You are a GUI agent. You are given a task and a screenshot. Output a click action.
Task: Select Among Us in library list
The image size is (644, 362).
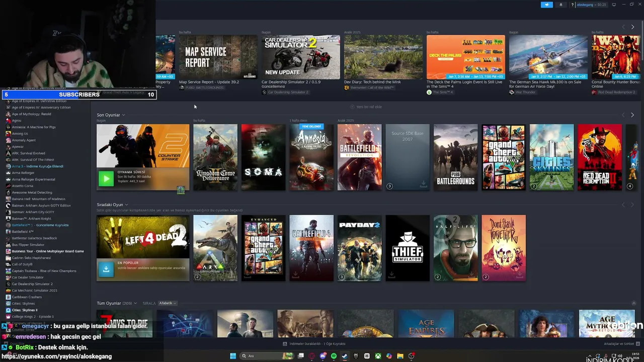tap(20, 134)
